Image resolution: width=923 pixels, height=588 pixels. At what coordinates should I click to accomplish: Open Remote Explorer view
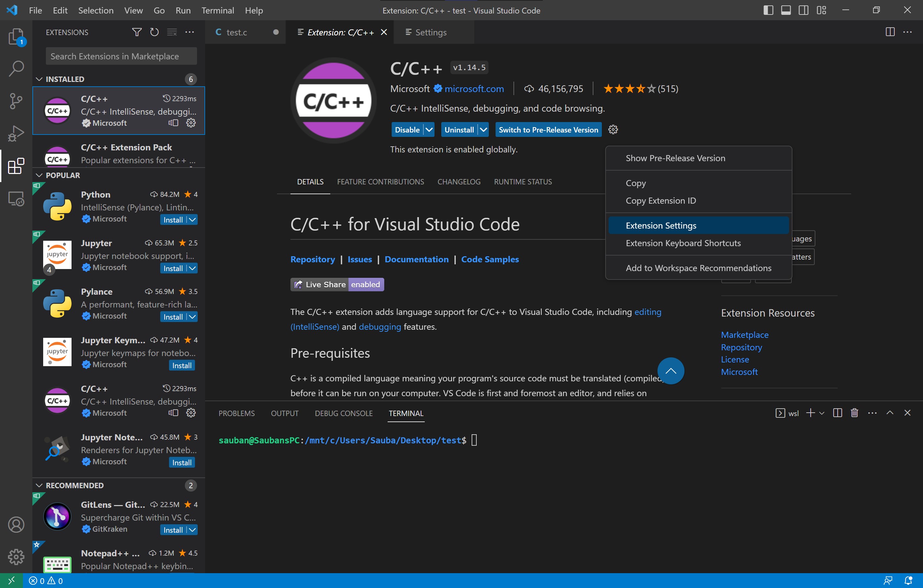16,199
